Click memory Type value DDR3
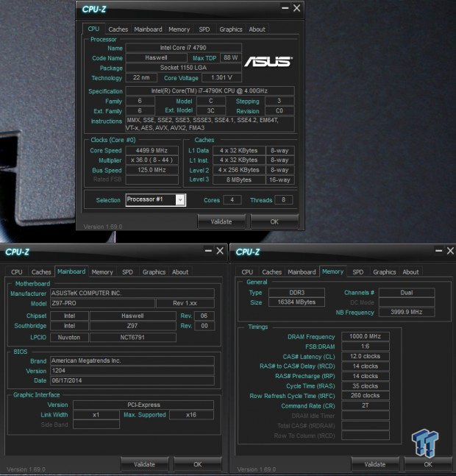The width and height of the screenshot is (456, 476). point(296,293)
